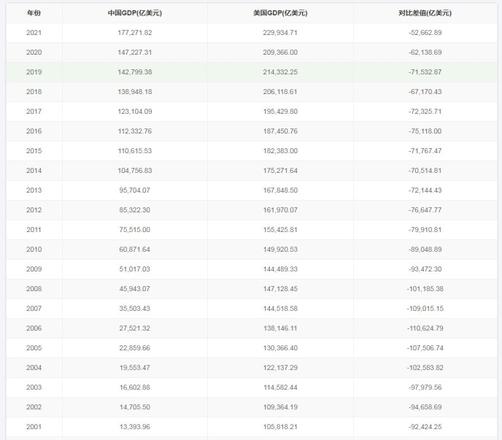Click US GDP value 149,920.53 for 2010
The image size is (502, 440).
point(280,249)
